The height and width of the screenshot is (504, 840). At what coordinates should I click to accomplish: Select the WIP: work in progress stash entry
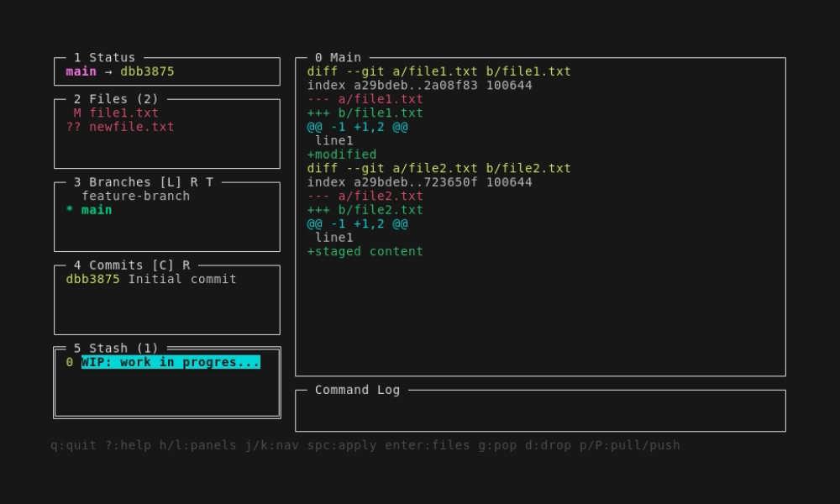[x=171, y=362]
